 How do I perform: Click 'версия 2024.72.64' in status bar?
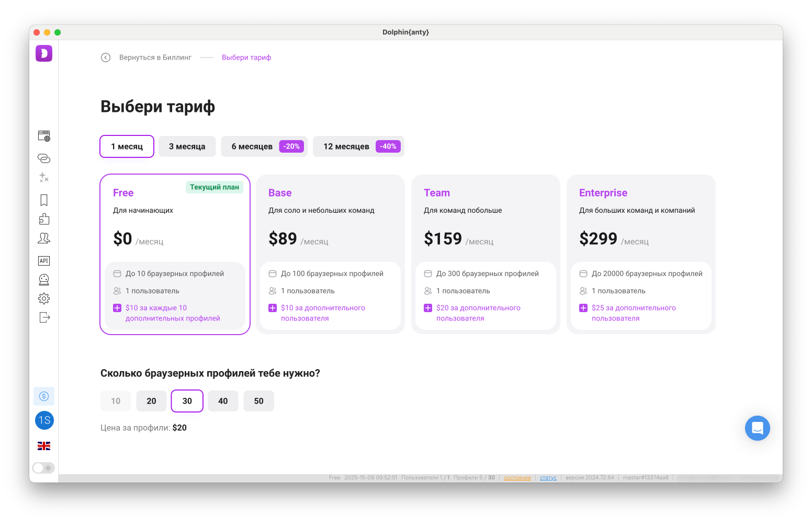pos(590,478)
